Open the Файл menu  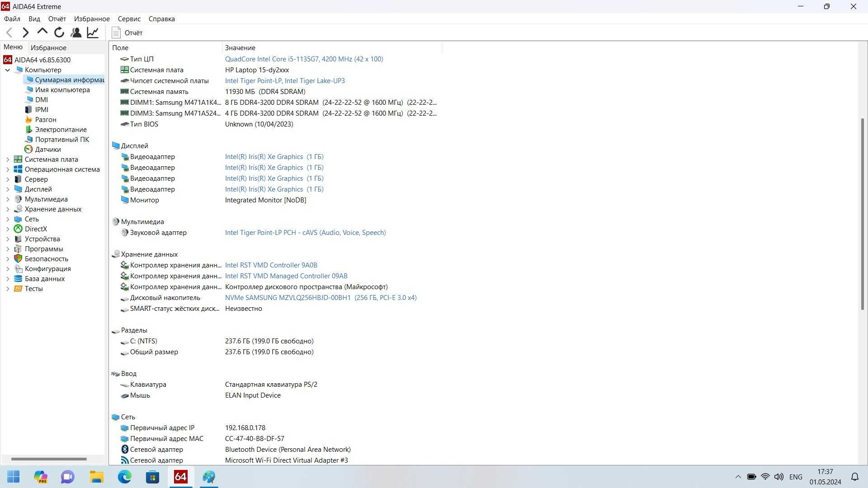(12, 19)
